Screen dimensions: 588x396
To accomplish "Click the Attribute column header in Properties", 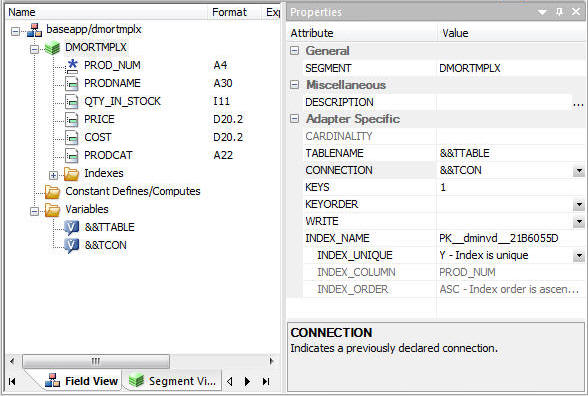I will [x=362, y=33].
